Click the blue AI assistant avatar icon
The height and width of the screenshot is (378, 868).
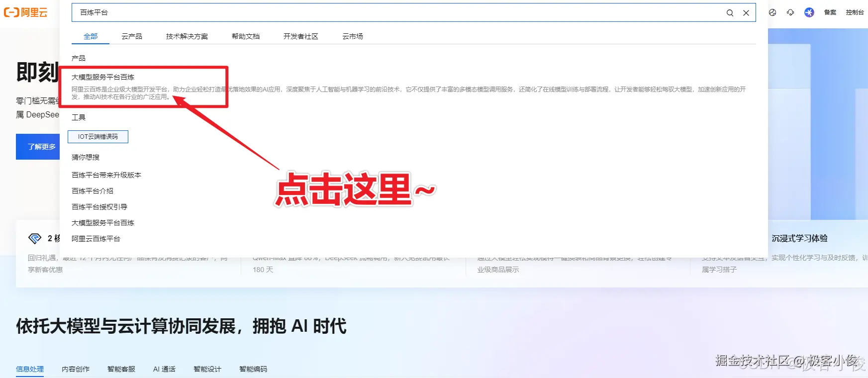[809, 12]
